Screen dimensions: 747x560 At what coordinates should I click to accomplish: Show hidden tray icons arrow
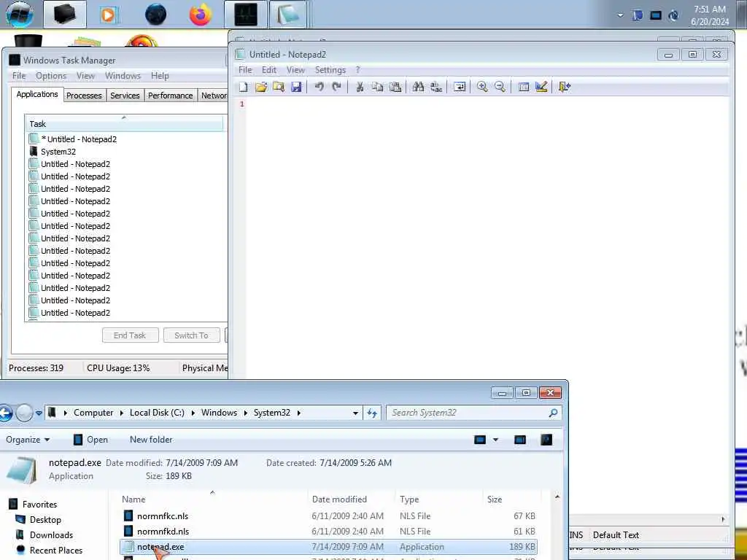click(620, 15)
